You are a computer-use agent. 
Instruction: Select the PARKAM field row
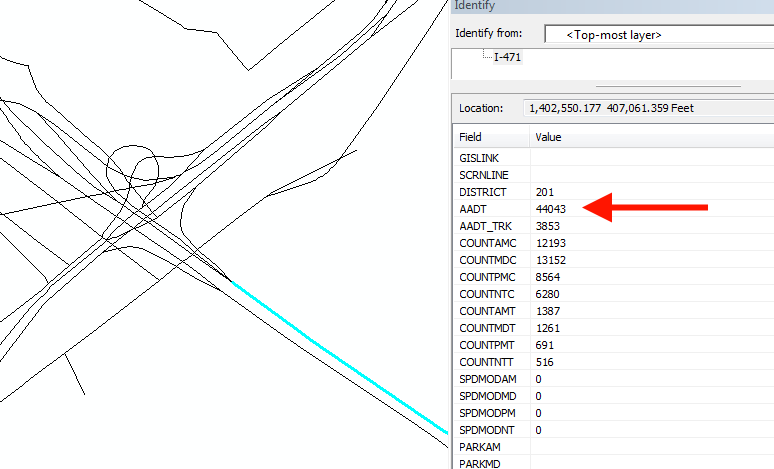(x=614, y=447)
